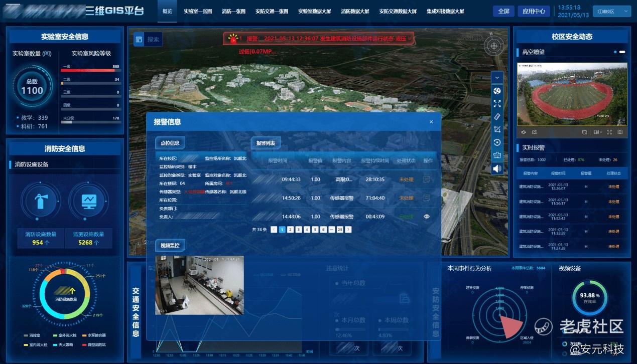This screenshot has width=637, height=364.
Task: Go to alarm list page 3
Action: pos(299,229)
